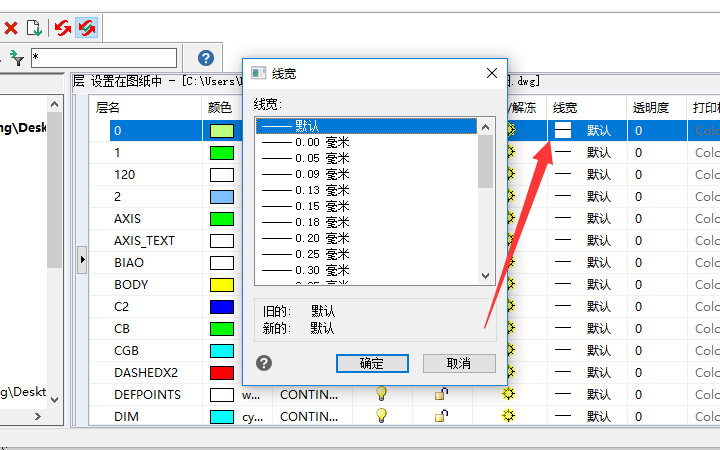
Task: Click left tree panel scroll up arrow
Action: tap(54, 104)
